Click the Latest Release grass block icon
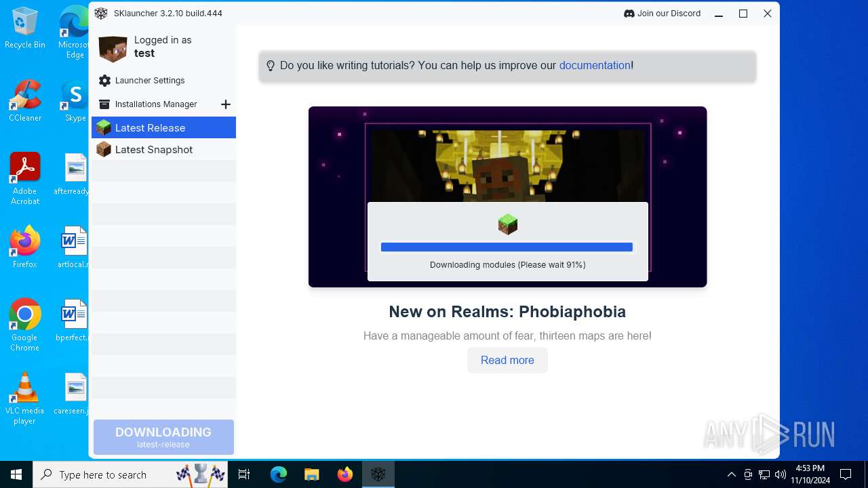 [x=103, y=127]
